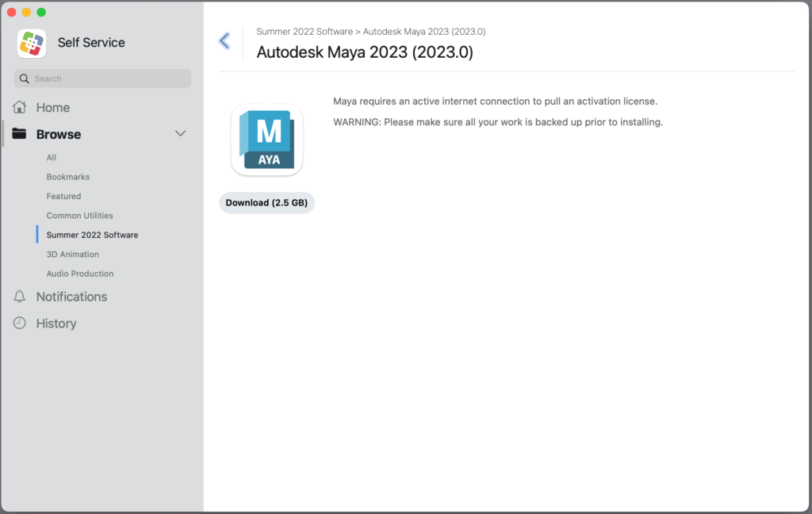Open the 3D Animation category
The image size is (812, 514).
(x=72, y=255)
